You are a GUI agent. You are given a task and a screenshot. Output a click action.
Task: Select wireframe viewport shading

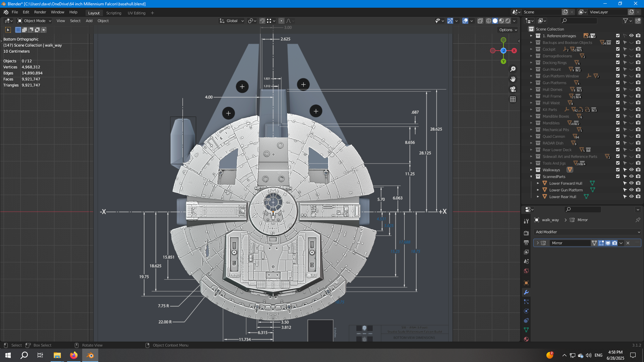point(489,21)
